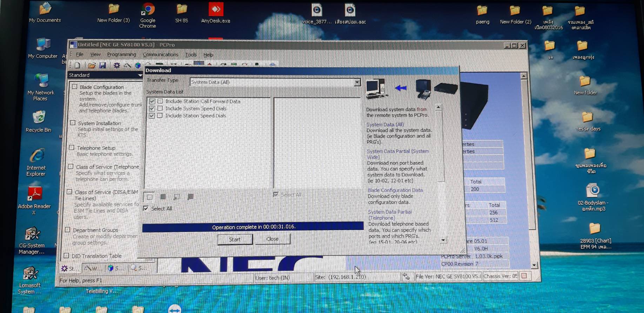Open Google Chrome desktop icon

[148, 15]
